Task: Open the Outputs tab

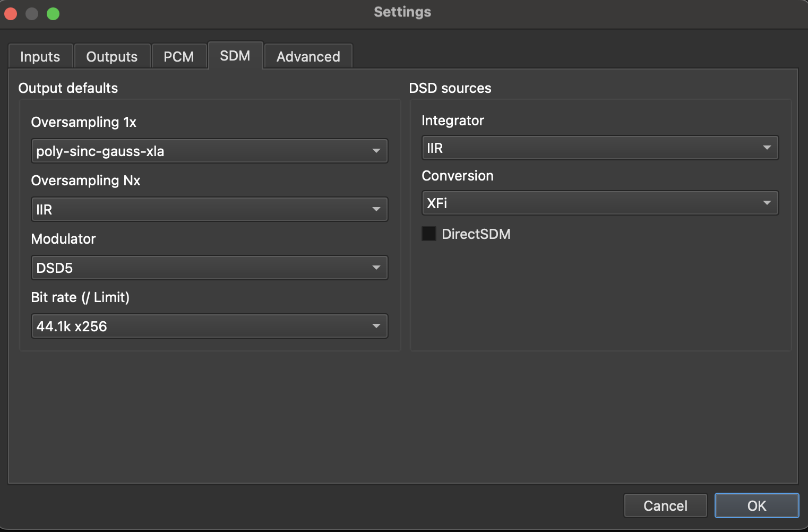Action: pos(112,57)
